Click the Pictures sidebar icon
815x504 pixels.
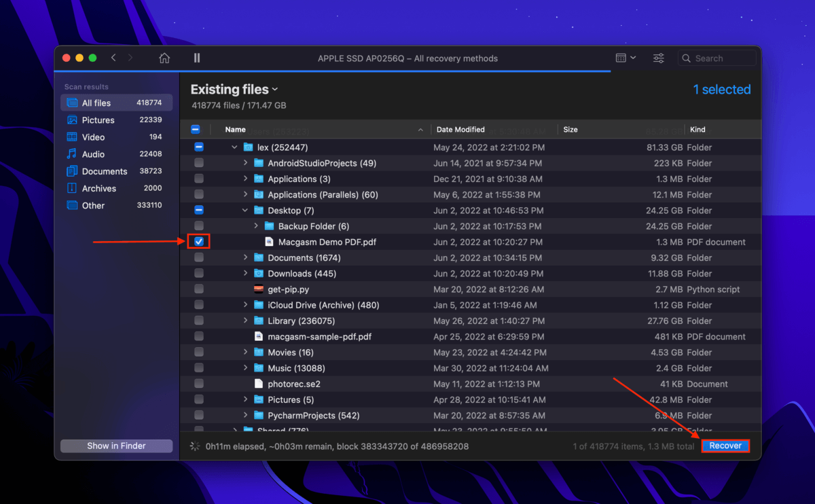click(72, 120)
